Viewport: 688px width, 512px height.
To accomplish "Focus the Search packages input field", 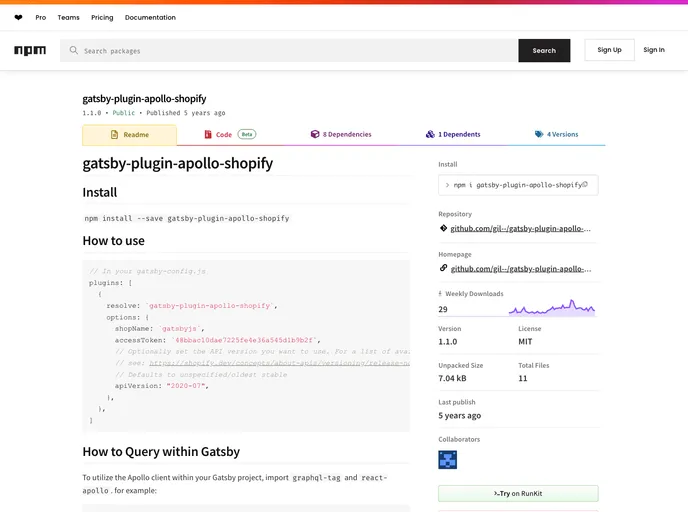I will pyautogui.click(x=289, y=50).
